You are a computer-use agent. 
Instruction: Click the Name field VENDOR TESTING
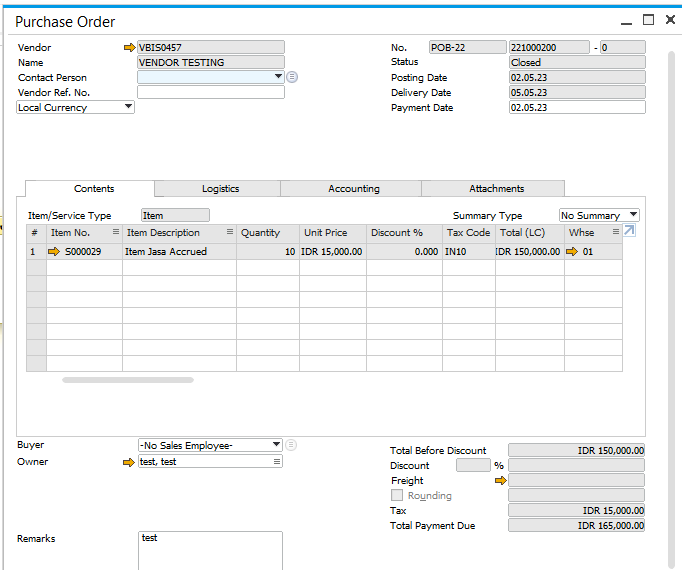click(x=211, y=62)
